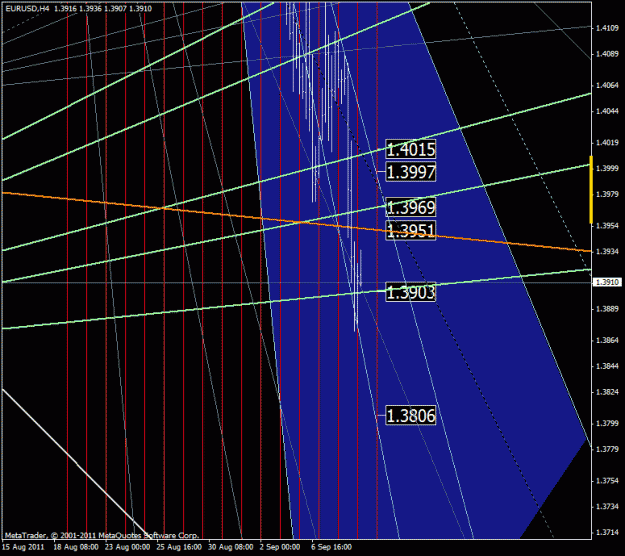Click the 1.3999 value on price scale
Screen dimensions: 625x556
(607, 168)
